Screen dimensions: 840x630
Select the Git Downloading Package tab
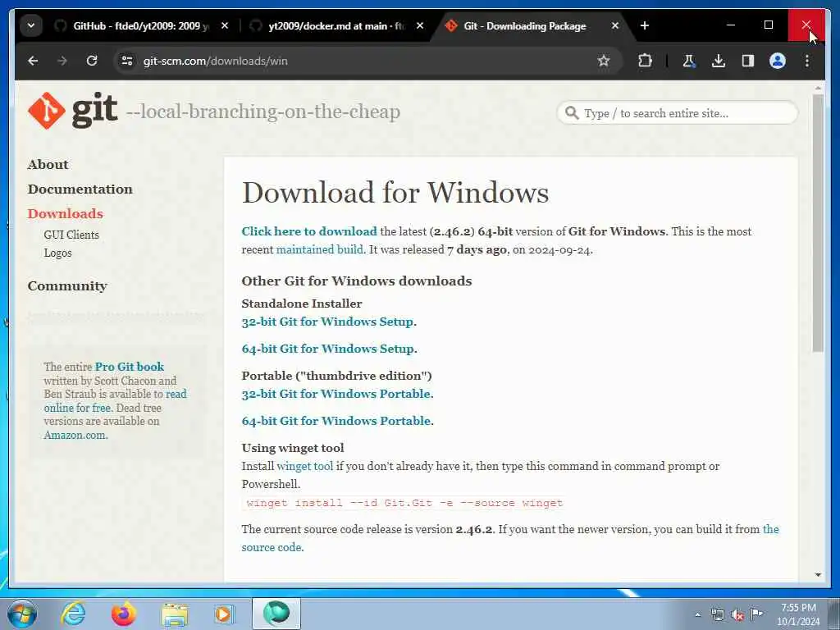[x=524, y=25]
